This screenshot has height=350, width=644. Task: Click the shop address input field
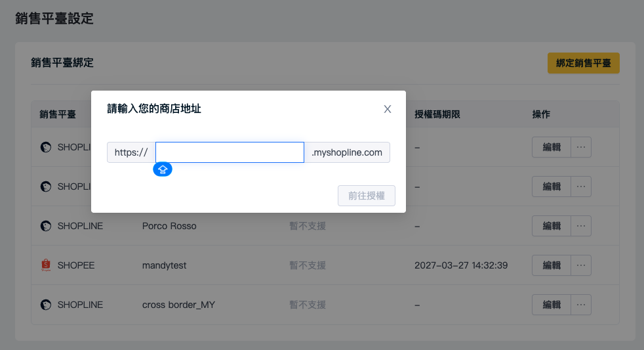pyautogui.click(x=230, y=152)
